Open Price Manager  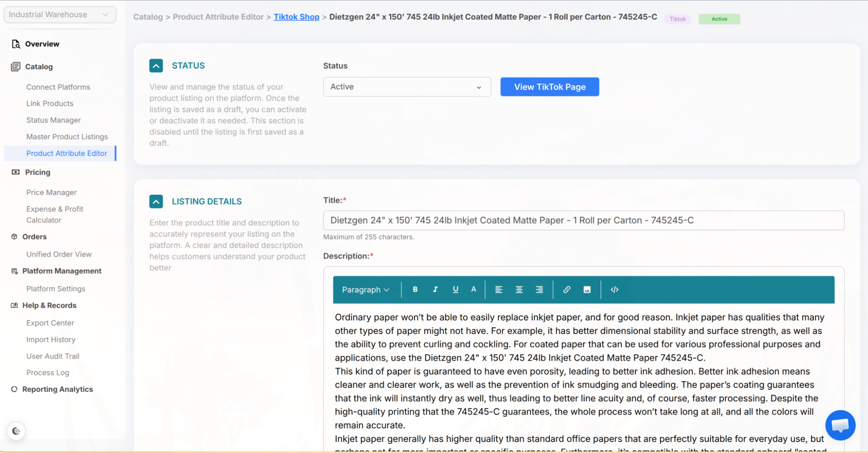51,192
